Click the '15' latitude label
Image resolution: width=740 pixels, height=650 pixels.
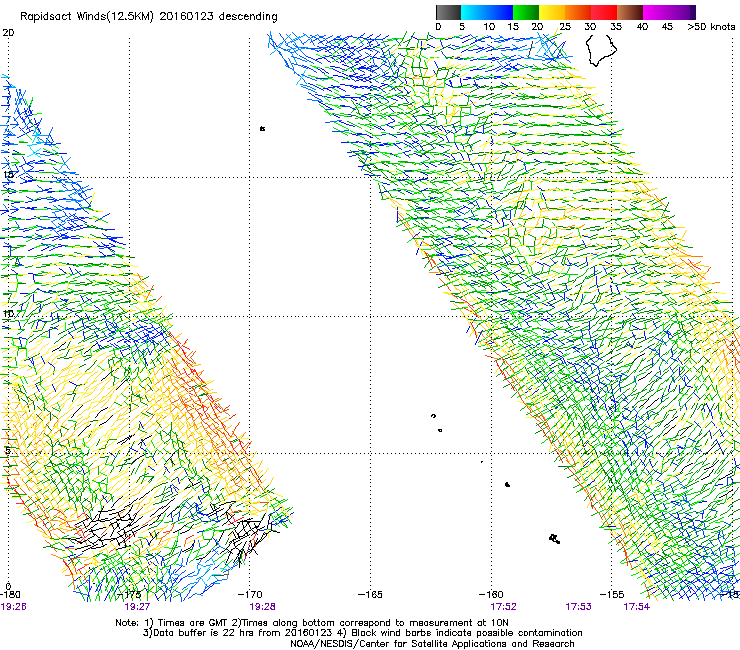[8, 175]
